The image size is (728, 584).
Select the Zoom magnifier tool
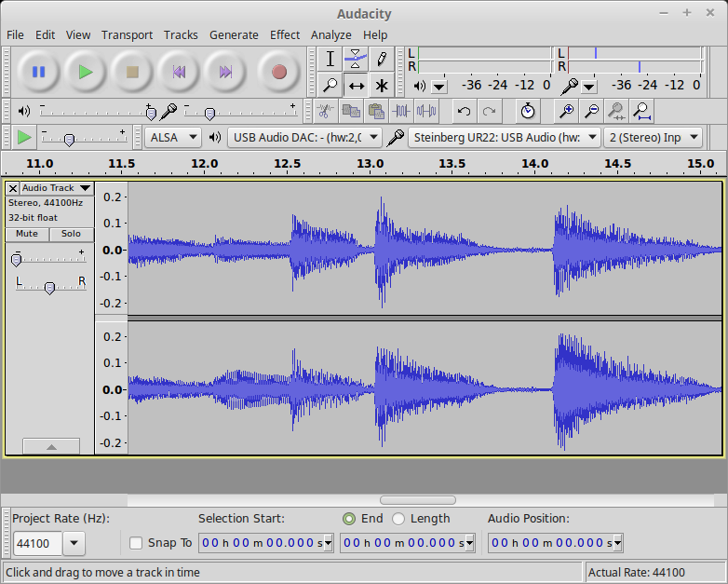(x=330, y=86)
